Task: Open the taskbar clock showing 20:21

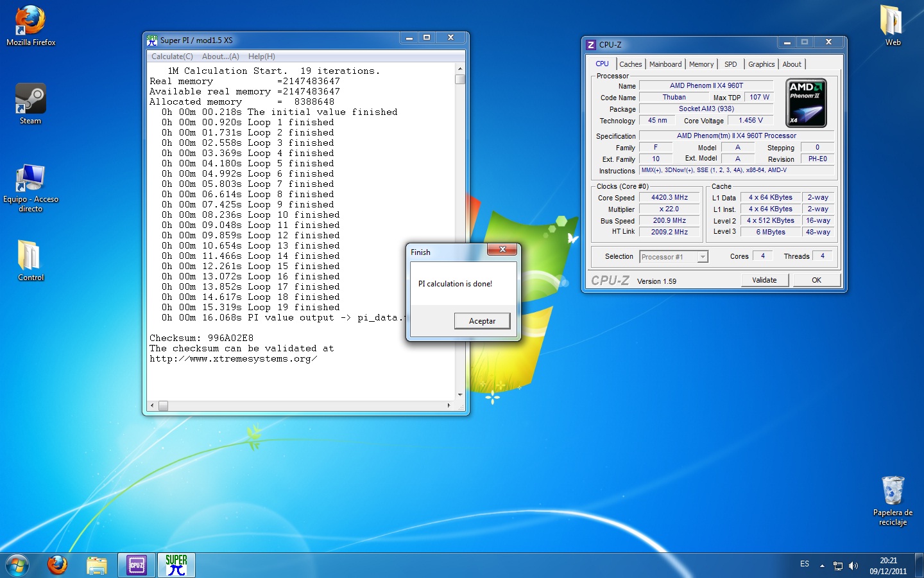Action: coord(888,566)
